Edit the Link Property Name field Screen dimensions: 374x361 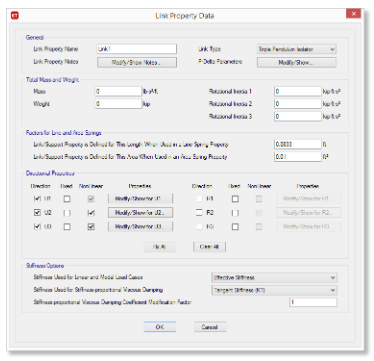pyautogui.click(x=136, y=49)
